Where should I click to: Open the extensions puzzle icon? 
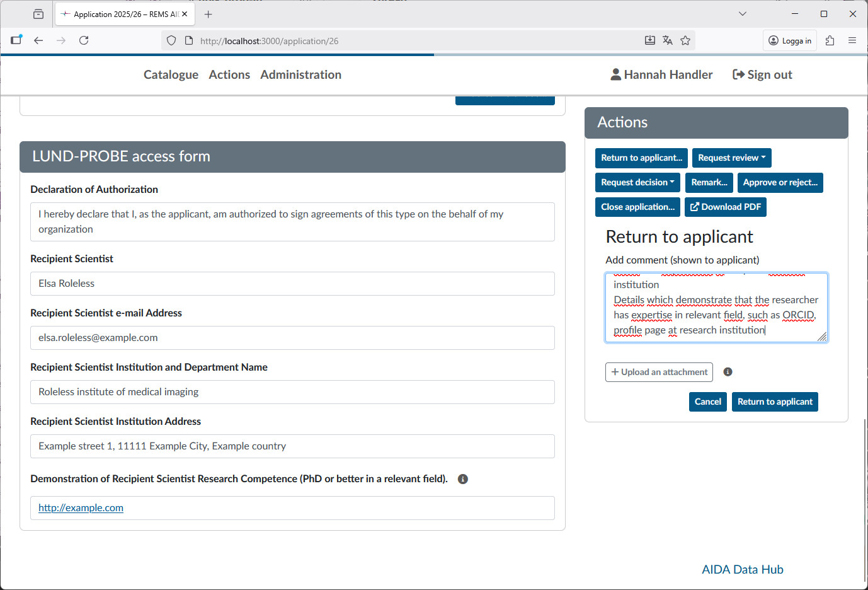click(x=830, y=40)
